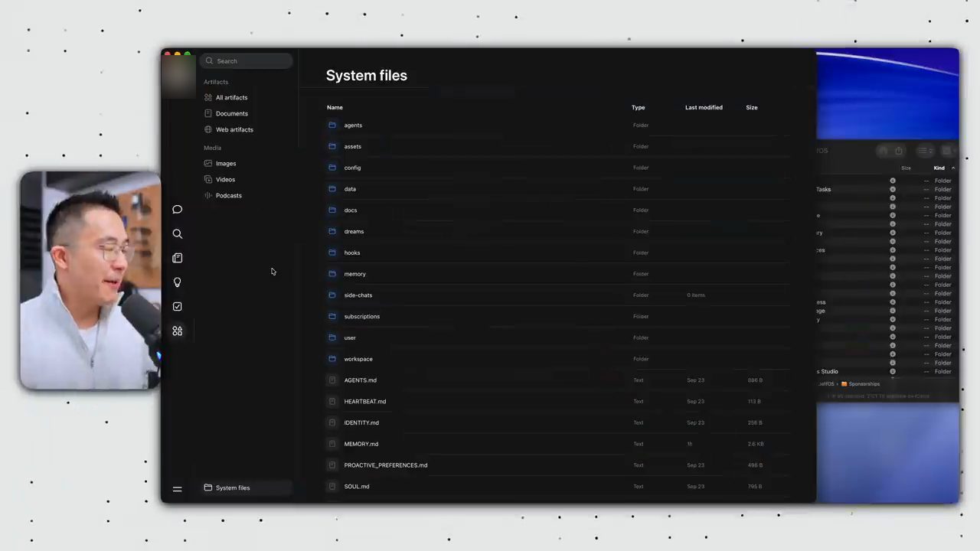Click the file icon beside AGENTS.md
980x551 pixels.
click(332, 380)
